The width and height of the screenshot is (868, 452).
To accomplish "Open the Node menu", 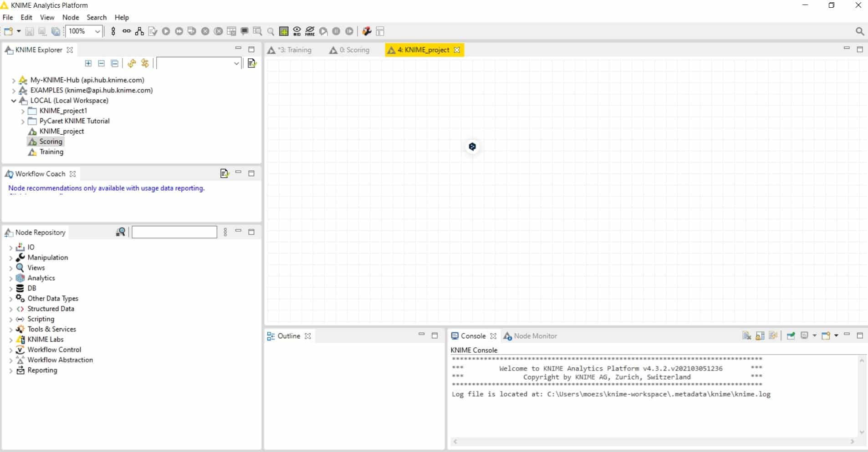I will (x=71, y=17).
